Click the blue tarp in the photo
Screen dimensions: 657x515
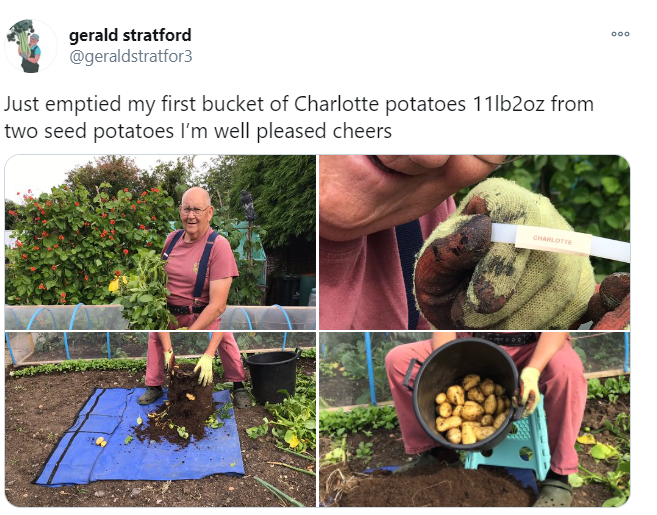click(x=140, y=436)
